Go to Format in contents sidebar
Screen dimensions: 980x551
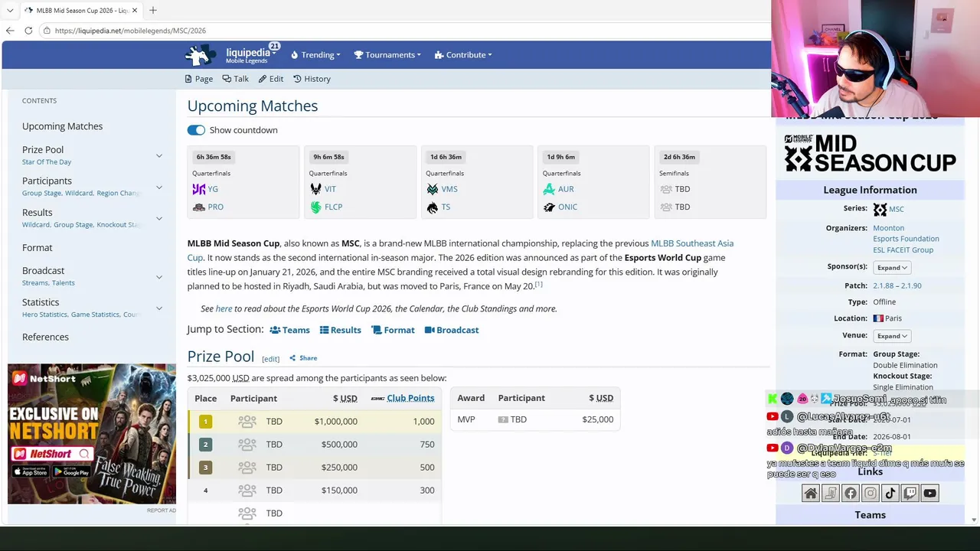[38, 248]
